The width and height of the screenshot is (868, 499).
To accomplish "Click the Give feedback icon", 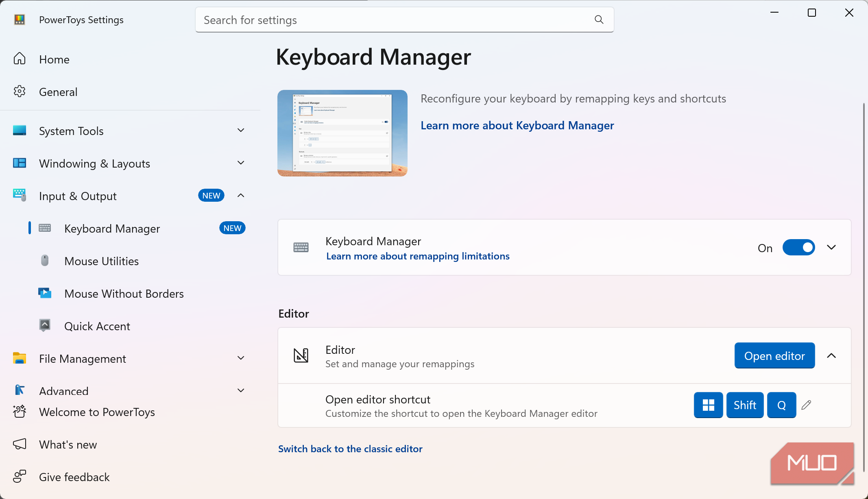I will tap(20, 477).
